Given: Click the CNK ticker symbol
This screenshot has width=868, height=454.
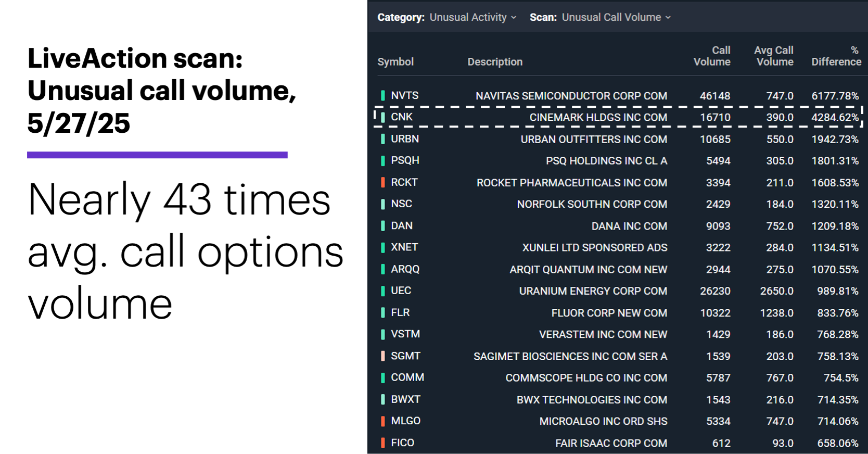Looking at the screenshot, I should point(402,117).
